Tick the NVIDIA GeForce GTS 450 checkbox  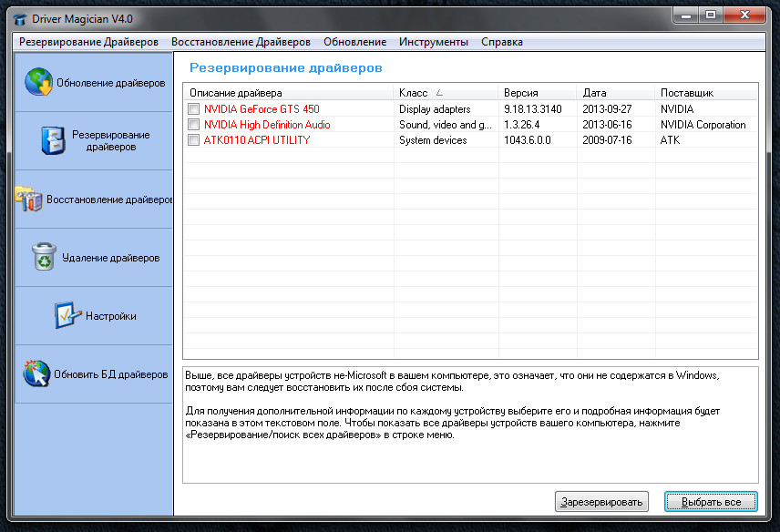[193, 109]
